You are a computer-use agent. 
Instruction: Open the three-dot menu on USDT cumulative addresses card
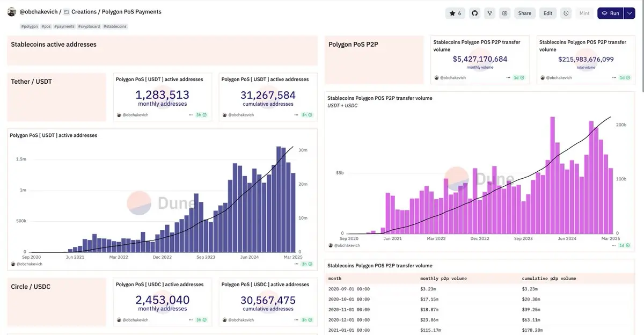click(x=296, y=115)
